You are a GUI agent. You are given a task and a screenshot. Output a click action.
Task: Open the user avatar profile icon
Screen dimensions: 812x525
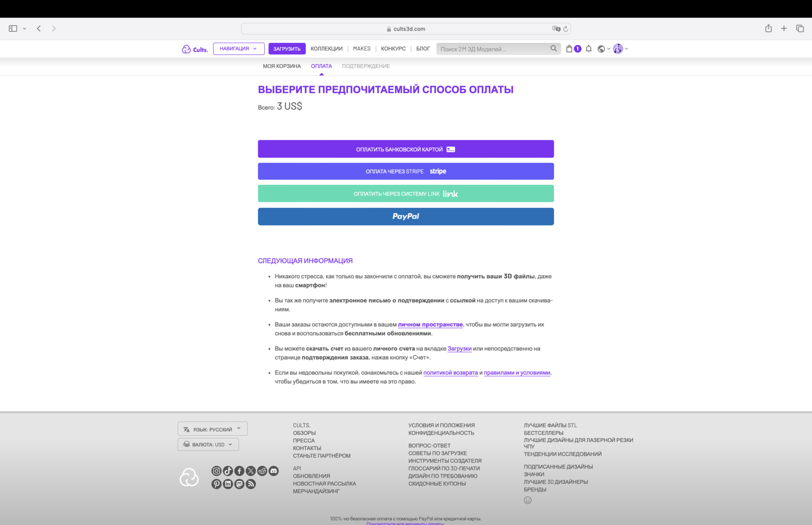(x=618, y=49)
